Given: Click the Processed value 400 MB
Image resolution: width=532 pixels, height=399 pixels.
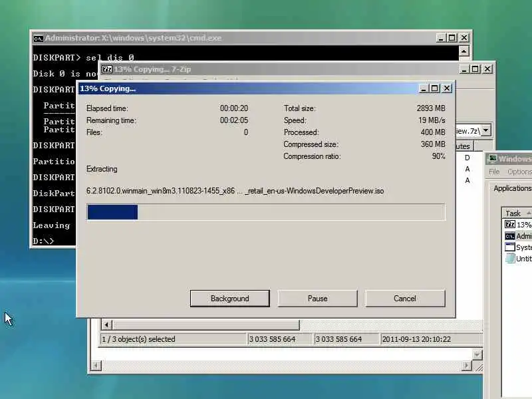Looking at the screenshot, I should 433,132.
